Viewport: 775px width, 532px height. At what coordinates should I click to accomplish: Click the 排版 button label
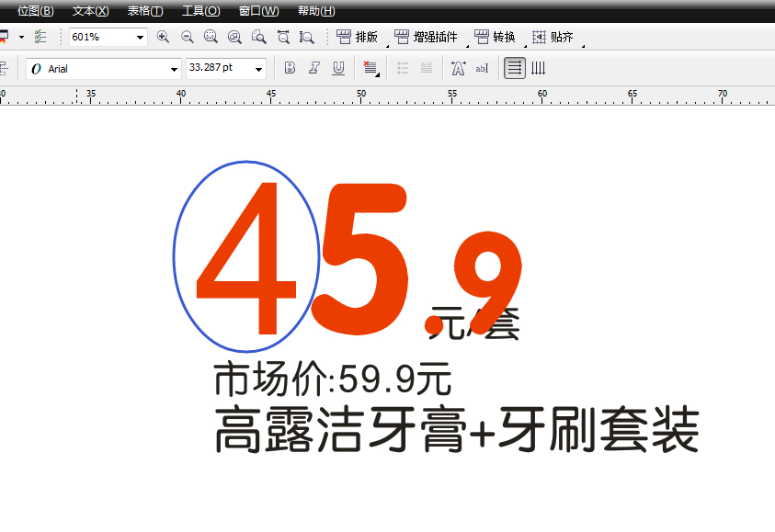[x=366, y=37]
